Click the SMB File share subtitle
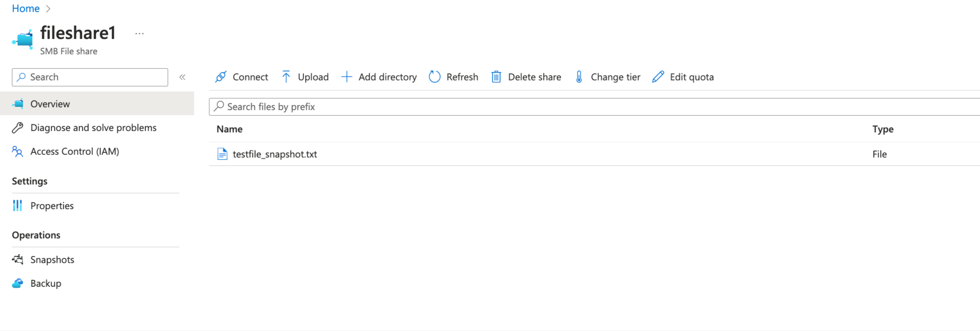The image size is (980, 331). tap(68, 51)
